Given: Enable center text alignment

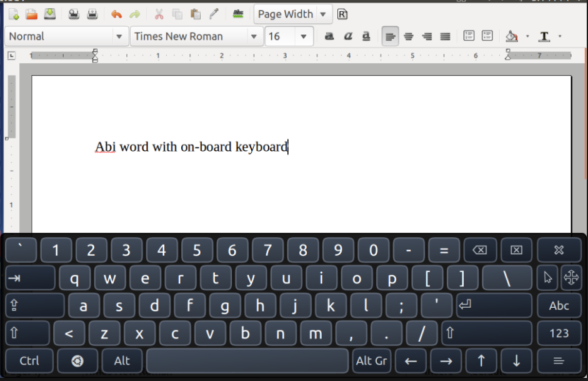Looking at the screenshot, I should [x=409, y=36].
